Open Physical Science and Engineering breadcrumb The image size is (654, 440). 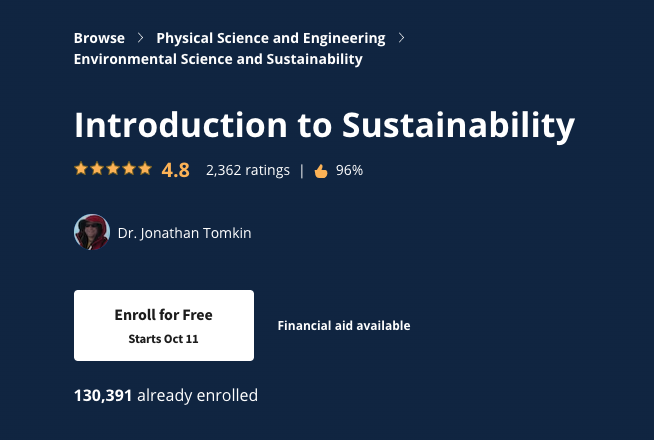click(x=270, y=38)
